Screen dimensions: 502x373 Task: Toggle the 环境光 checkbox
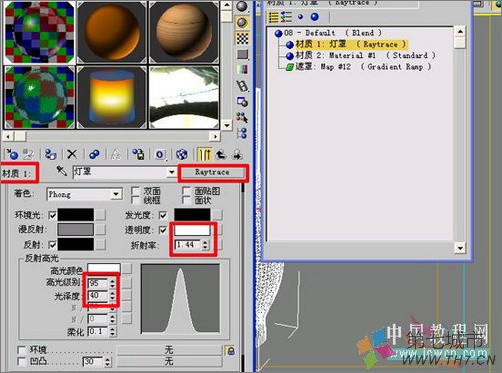pyautogui.click(x=52, y=215)
